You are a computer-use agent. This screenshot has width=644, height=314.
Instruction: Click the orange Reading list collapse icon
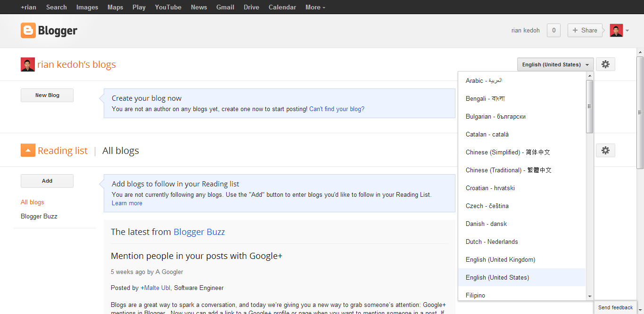(x=28, y=151)
